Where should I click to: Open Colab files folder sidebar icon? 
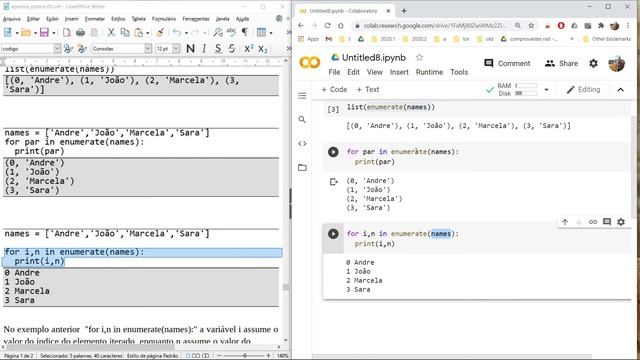coord(302,167)
